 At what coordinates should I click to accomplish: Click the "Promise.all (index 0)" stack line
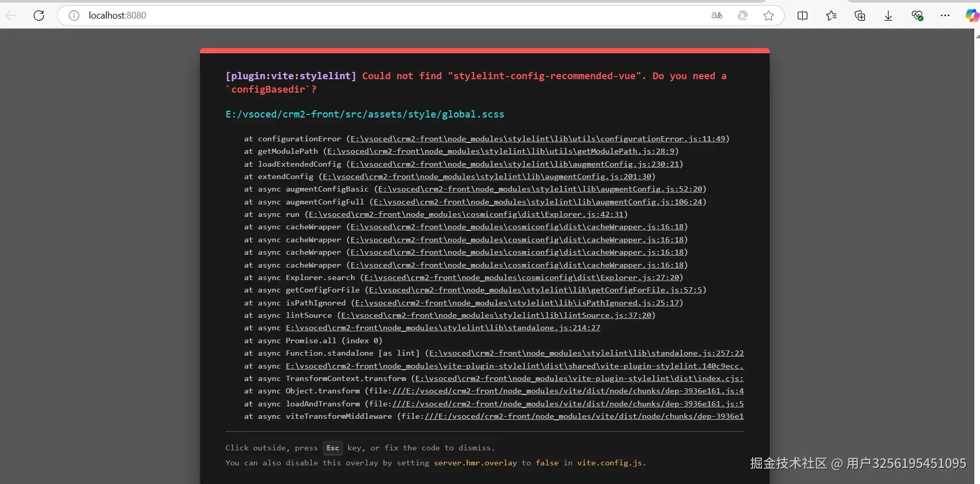coord(334,341)
